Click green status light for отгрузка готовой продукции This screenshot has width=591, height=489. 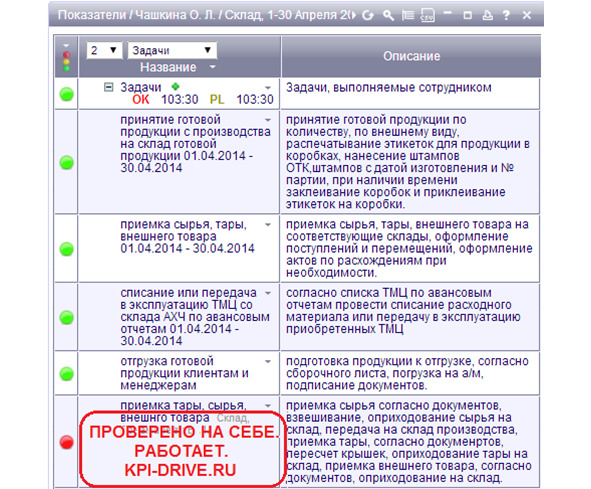(67, 374)
